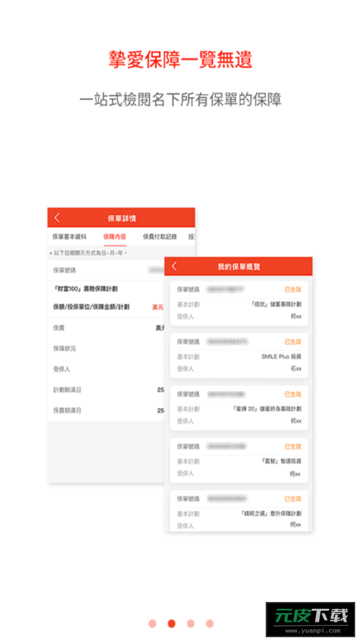
Task: Open the 「成就」儲蓄壽險計劃 policy card
Action: point(239,304)
